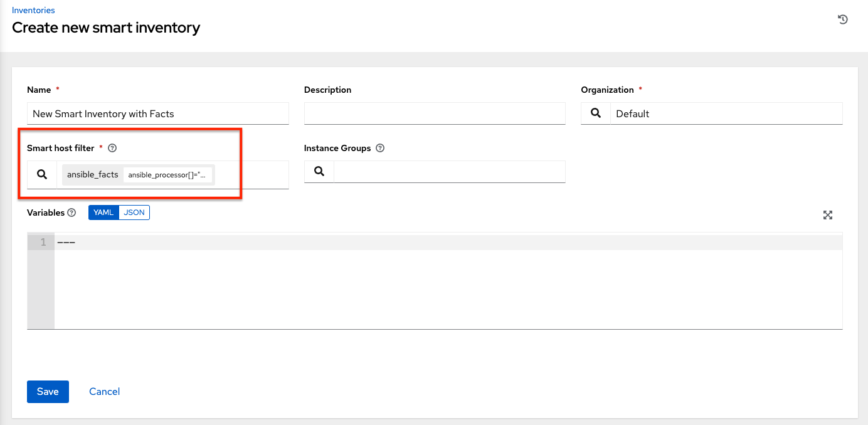
Task: Cancel creating the smart inventory
Action: click(x=104, y=391)
